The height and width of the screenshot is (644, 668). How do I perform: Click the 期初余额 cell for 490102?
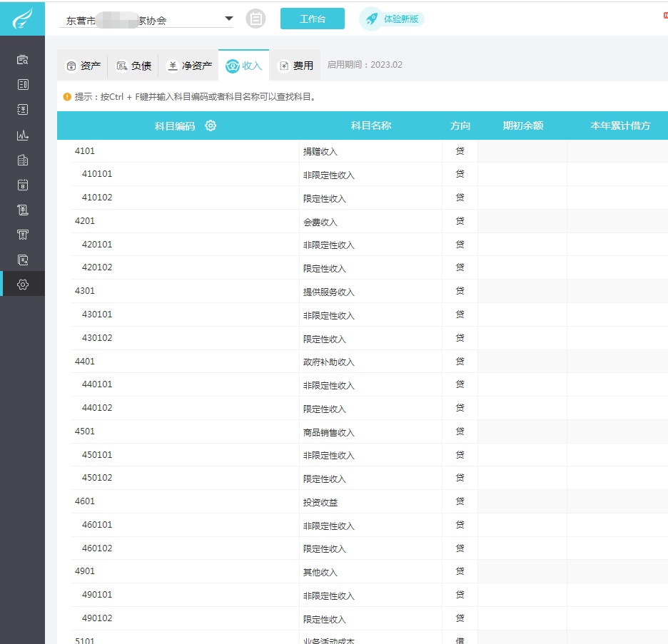pyautogui.click(x=522, y=618)
